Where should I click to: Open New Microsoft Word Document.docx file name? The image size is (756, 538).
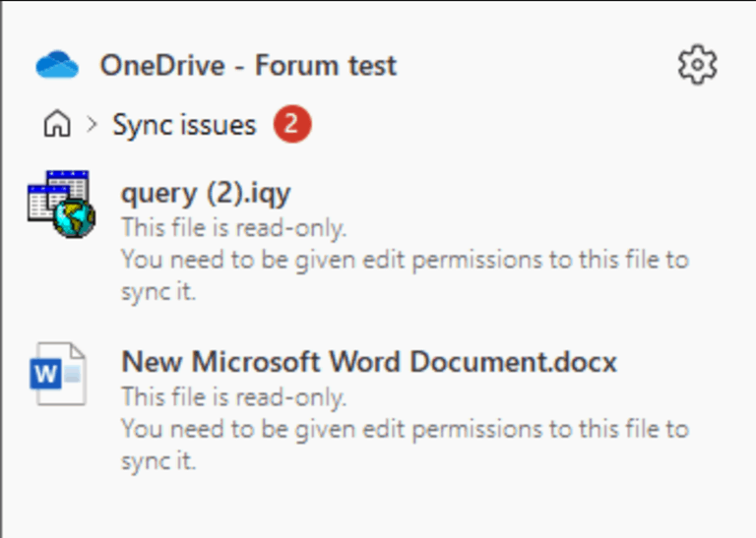coord(368,362)
